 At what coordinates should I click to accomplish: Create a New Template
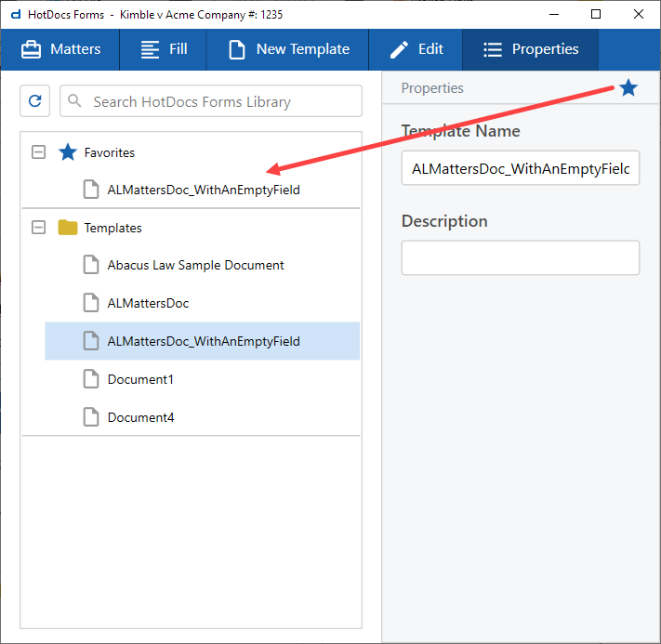tap(288, 49)
